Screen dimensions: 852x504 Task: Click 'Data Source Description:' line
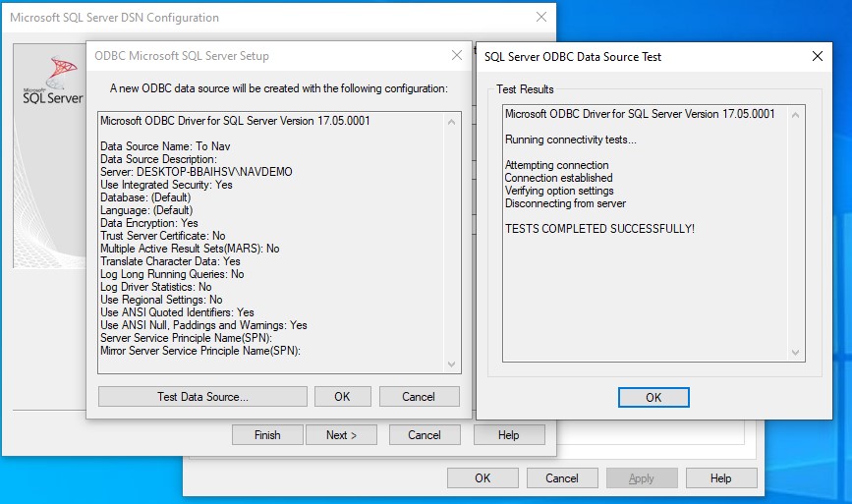point(158,159)
